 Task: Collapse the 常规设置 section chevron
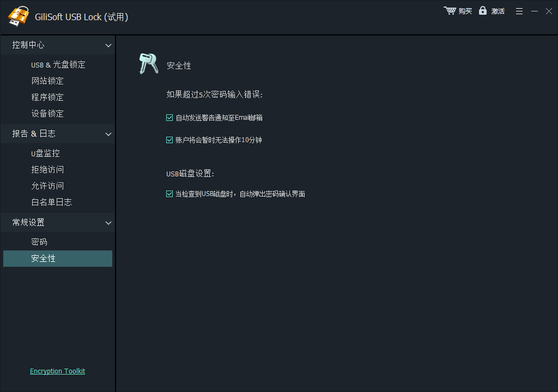[x=108, y=223]
